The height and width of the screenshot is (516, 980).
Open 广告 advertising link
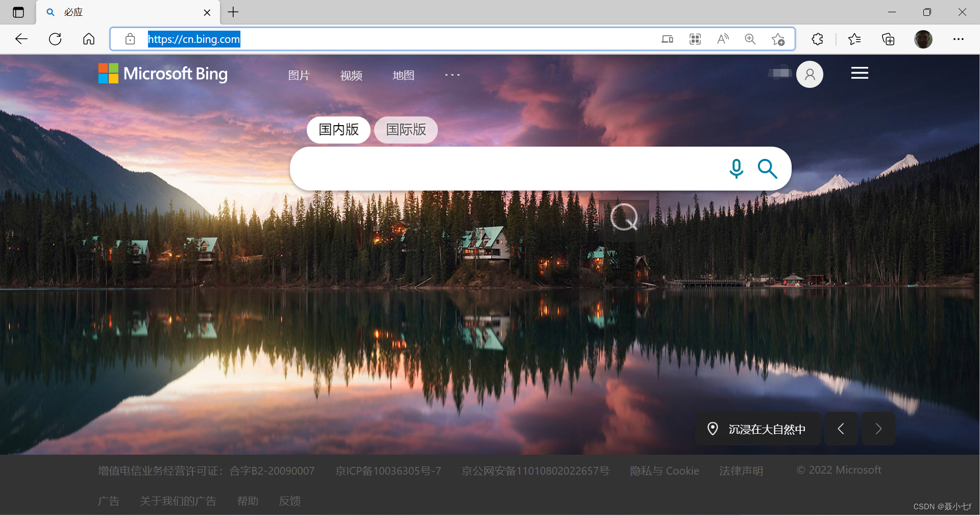pos(109,501)
